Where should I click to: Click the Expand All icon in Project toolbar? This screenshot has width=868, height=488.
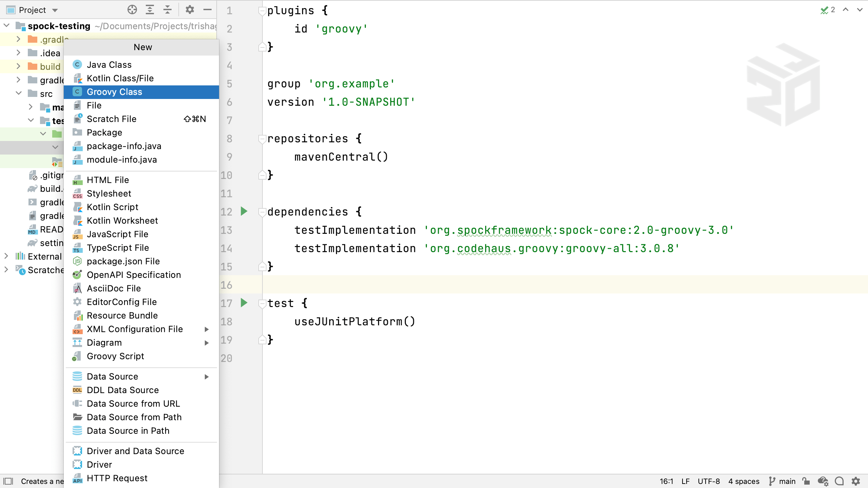pos(150,10)
